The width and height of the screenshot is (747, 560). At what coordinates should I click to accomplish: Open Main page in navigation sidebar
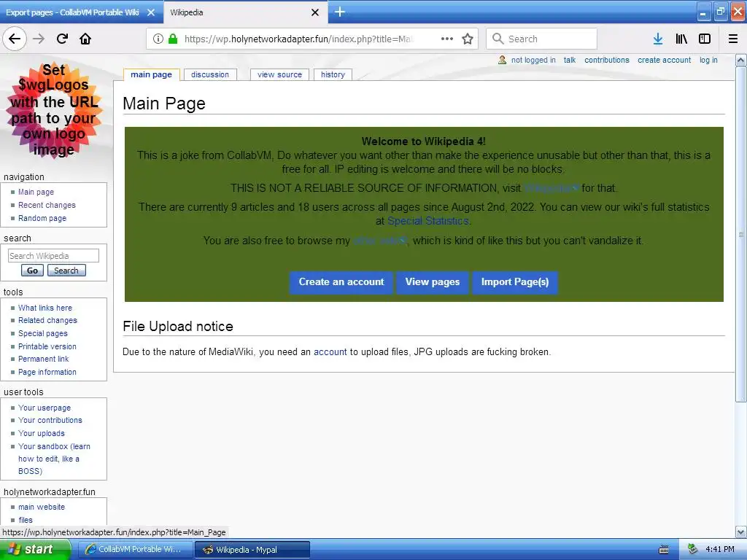(36, 192)
